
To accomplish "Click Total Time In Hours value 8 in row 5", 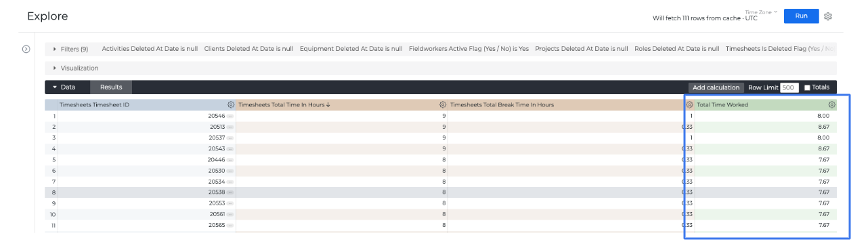I will tap(444, 160).
